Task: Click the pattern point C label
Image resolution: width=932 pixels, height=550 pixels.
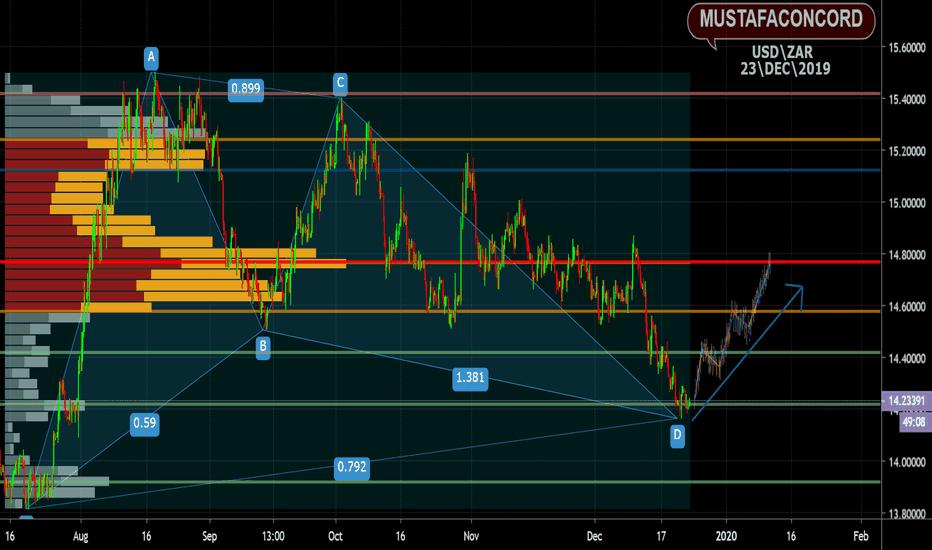Action: click(340, 83)
